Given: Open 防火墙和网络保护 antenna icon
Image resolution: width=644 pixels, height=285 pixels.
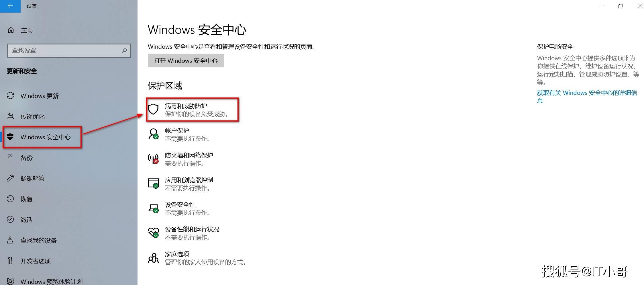Looking at the screenshot, I should tap(153, 159).
